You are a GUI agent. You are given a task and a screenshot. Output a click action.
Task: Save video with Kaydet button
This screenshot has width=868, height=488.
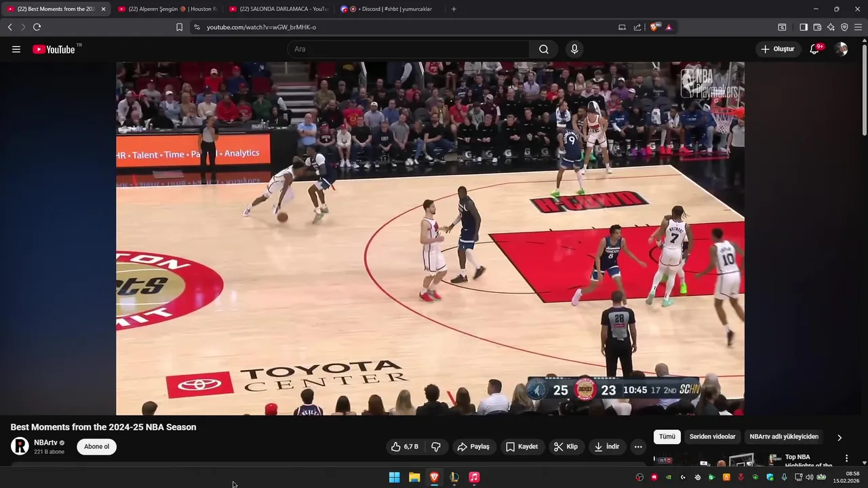click(x=522, y=447)
